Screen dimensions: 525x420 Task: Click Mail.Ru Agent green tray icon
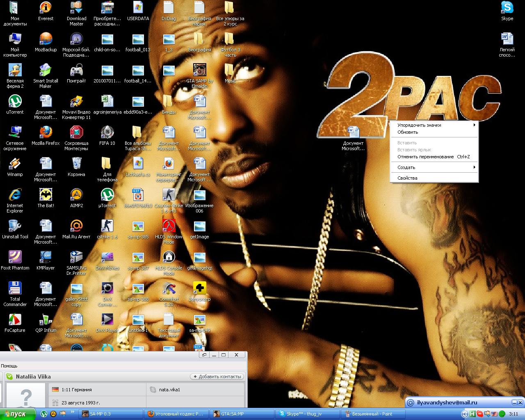[x=502, y=414]
